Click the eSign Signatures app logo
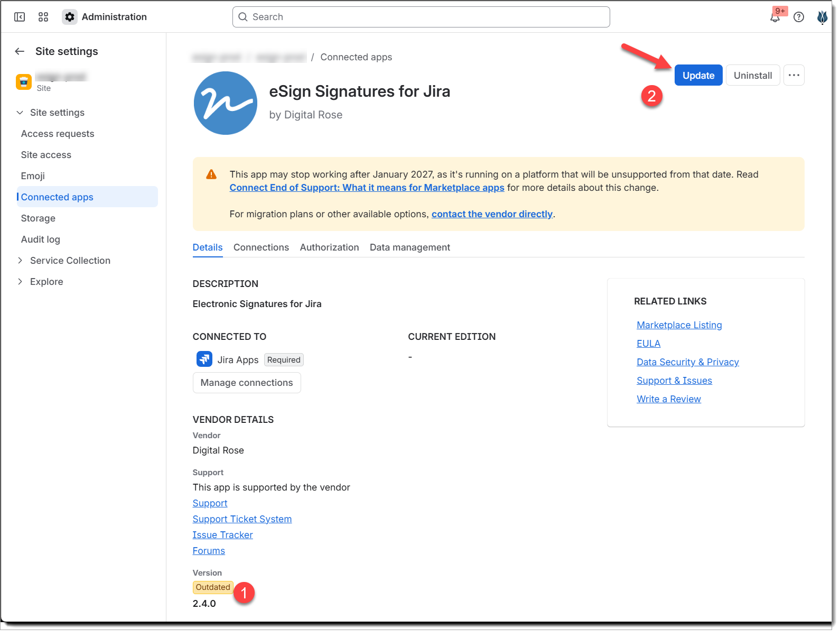Screen dimensions: 840x638 pyautogui.click(x=226, y=103)
